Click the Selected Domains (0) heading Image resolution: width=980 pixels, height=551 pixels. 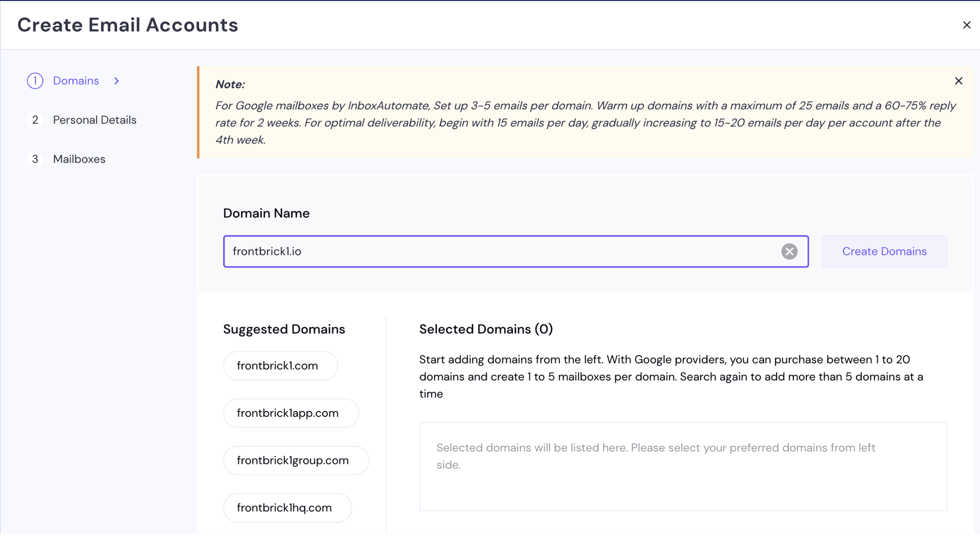pyautogui.click(x=486, y=329)
